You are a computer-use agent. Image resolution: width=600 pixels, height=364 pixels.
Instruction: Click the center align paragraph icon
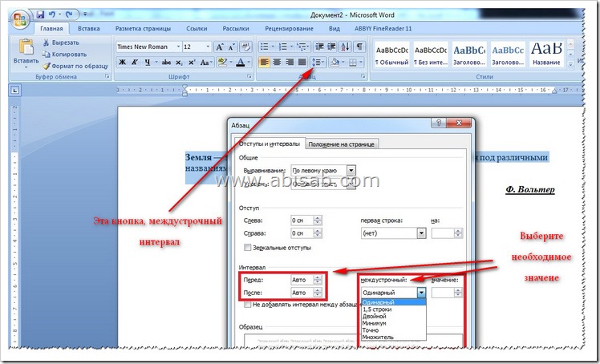277,62
